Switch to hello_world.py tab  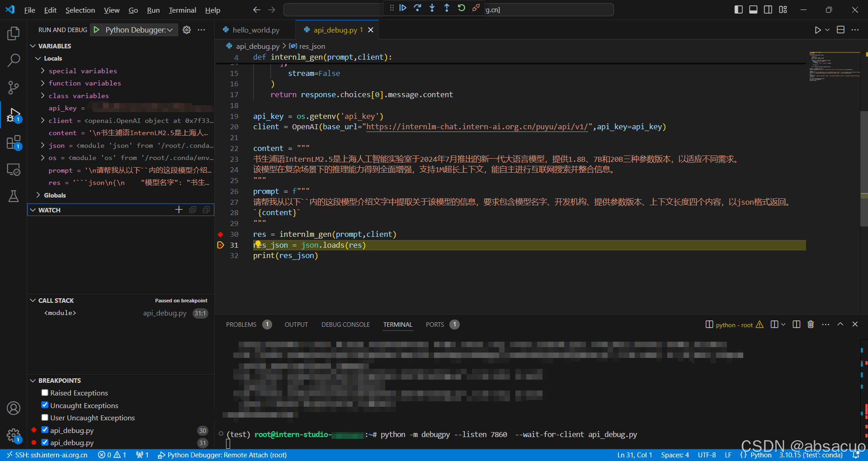point(256,30)
